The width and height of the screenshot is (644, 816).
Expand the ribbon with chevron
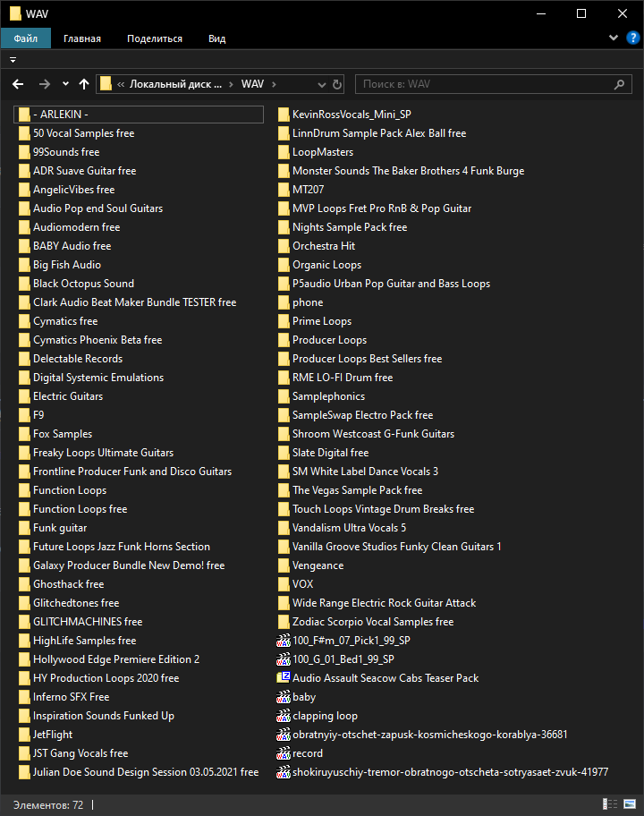pos(614,38)
